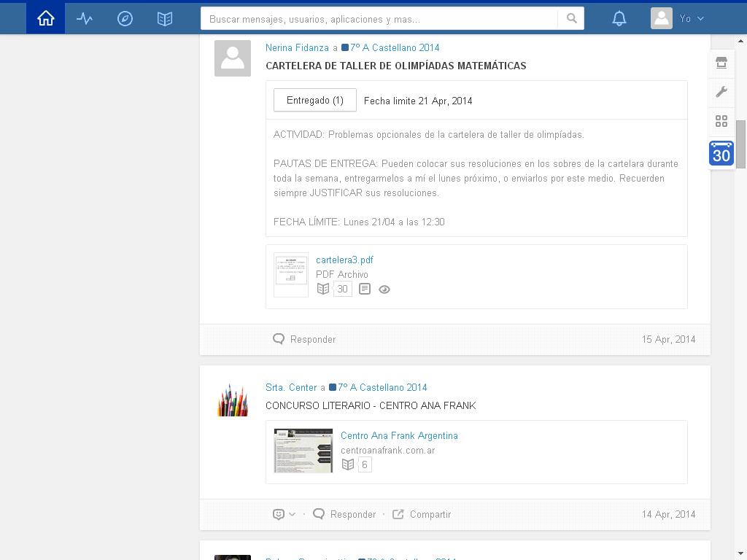Open the Discover compass icon
The height and width of the screenshot is (560, 747).
tap(125, 18)
